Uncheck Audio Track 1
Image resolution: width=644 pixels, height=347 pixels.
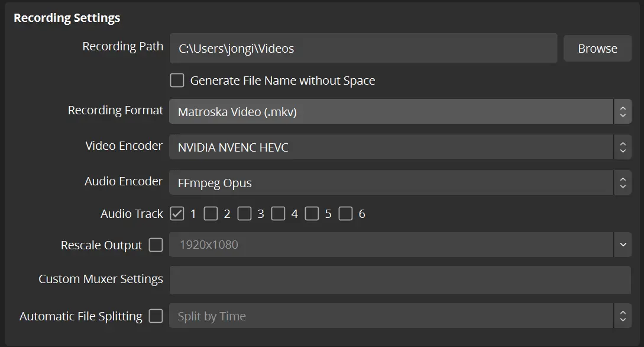pos(177,214)
